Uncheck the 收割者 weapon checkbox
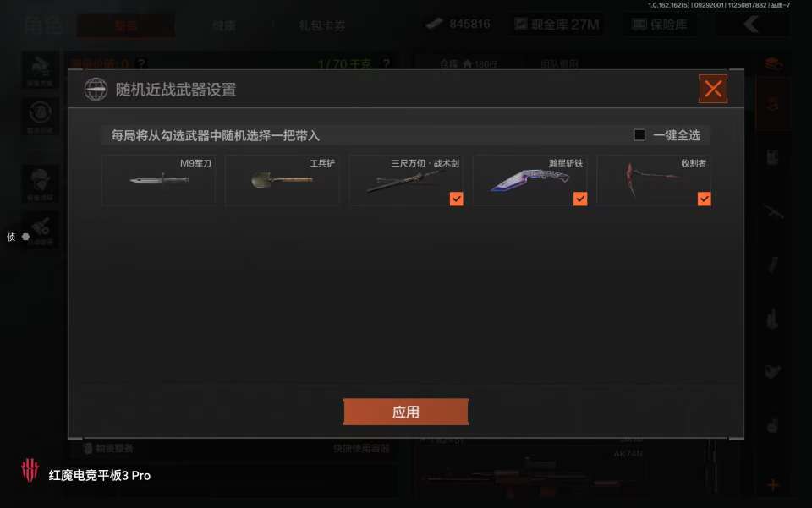812x508 pixels. 705,199
